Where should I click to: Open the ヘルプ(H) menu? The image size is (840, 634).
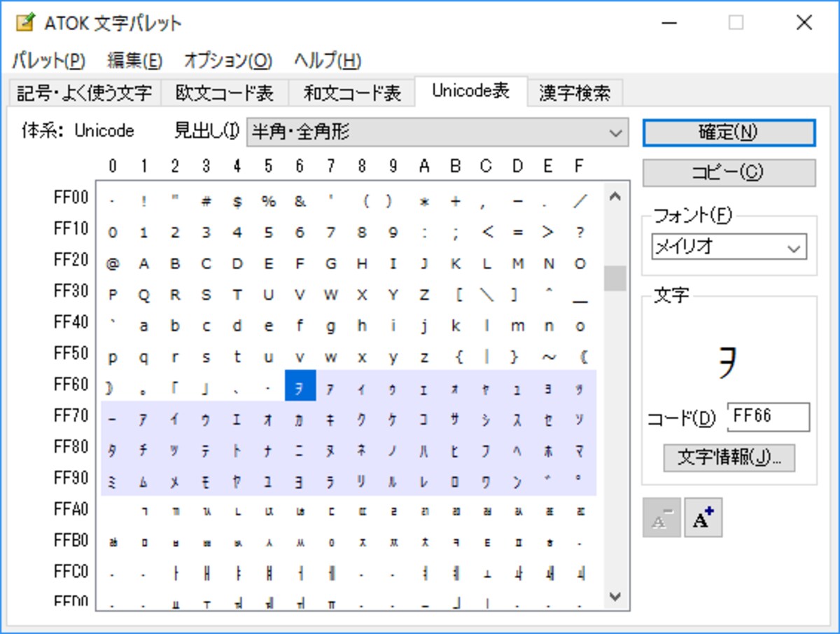pyautogui.click(x=328, y=60)
